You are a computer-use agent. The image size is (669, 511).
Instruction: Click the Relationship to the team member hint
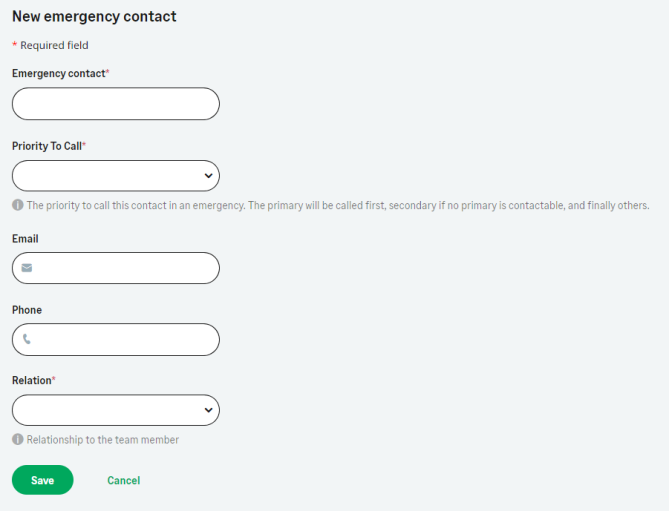click(103, 439)
